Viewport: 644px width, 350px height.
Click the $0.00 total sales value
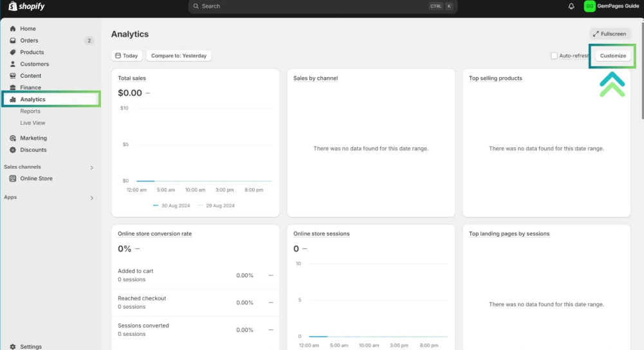[130, 93]
